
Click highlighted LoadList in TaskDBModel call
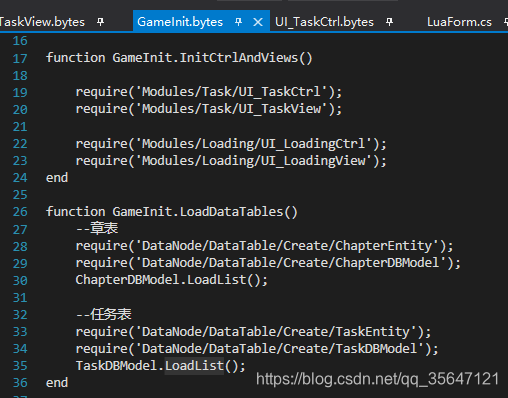point(194,366)
